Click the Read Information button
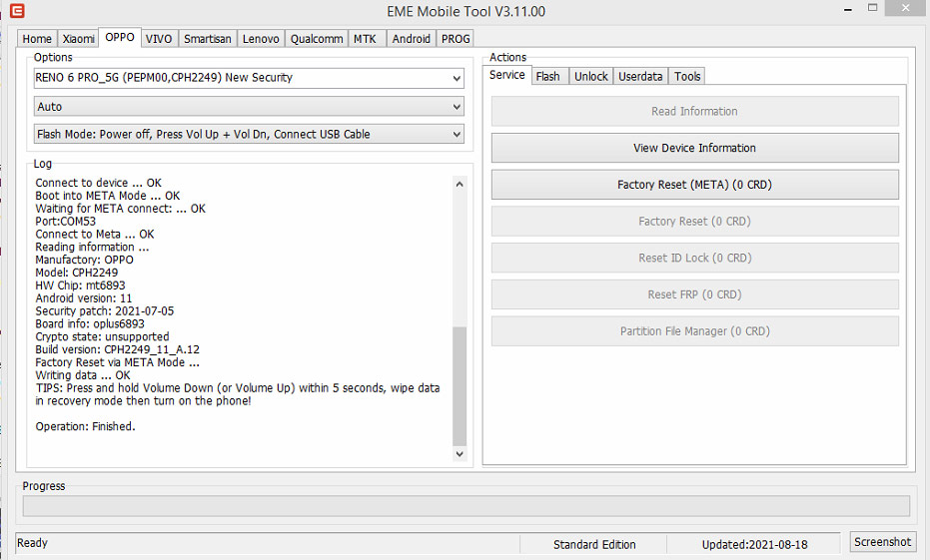The height and width of the screenshot is (560, 930). [694, 112]
